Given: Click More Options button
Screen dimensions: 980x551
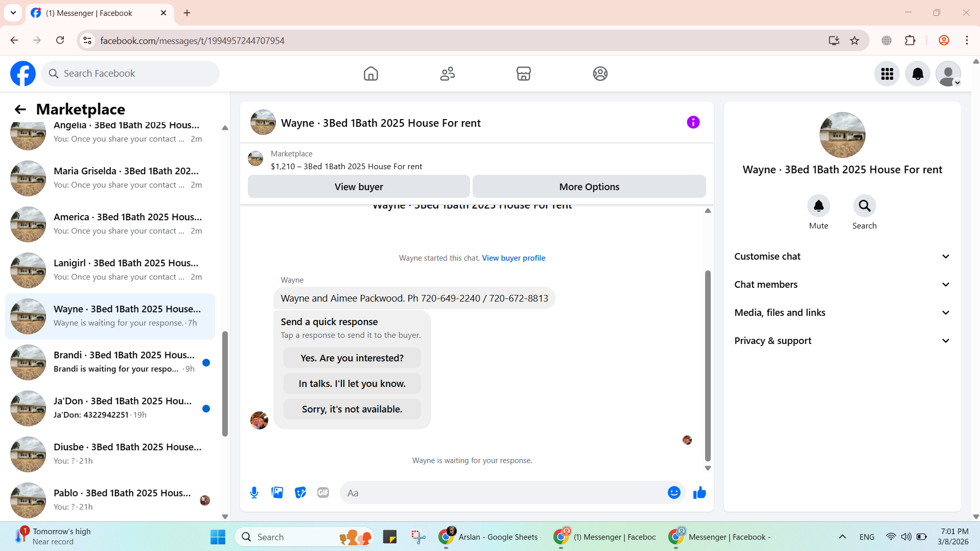Looking at the screenshot, I should 589,187.
